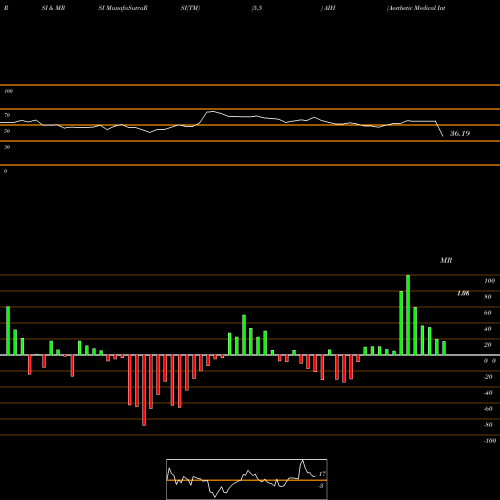Viewport: 500px width, 500px height.
Task: Click the 'SI & MR' header label
Action: 53,8
